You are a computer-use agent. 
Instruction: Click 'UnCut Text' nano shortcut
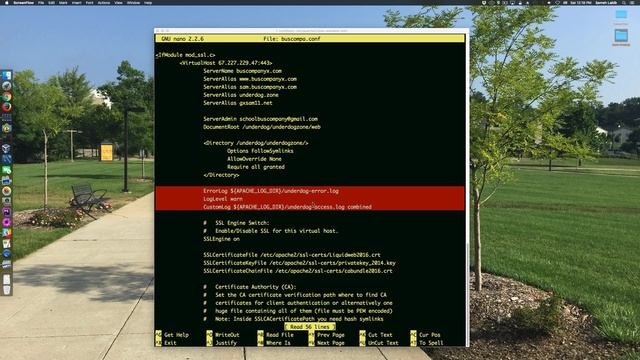[383, 343]
